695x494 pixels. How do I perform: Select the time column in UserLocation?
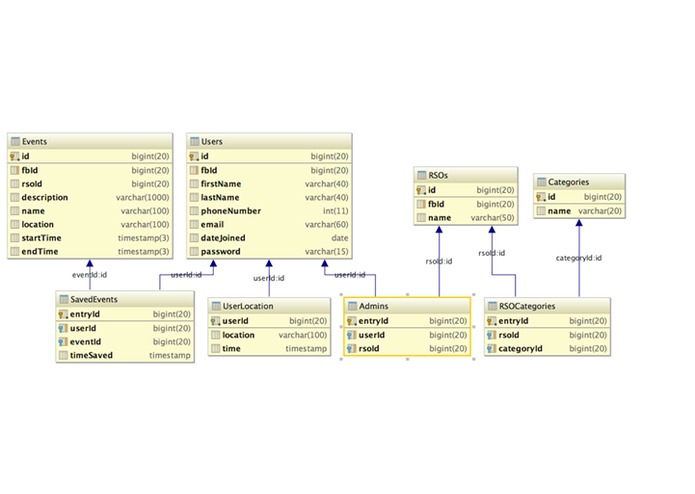tap(269, 348)
